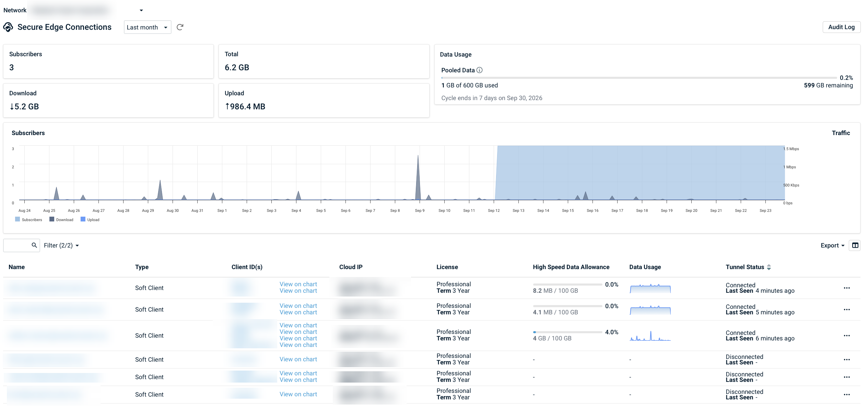Click the Audit Log button
Image resolution: width=868 pixels, height=410 pixels.
(841, 27)
